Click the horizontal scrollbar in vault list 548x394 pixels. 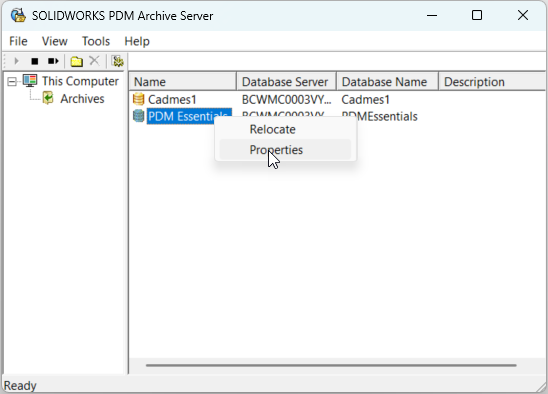(x=331, y=365)
